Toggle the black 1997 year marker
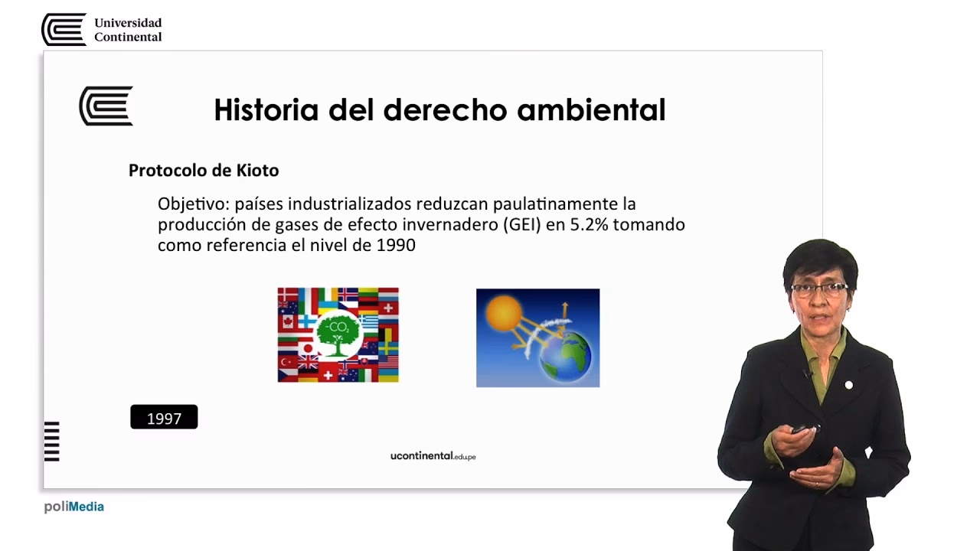The image size is (980, 551). (164, 417)
